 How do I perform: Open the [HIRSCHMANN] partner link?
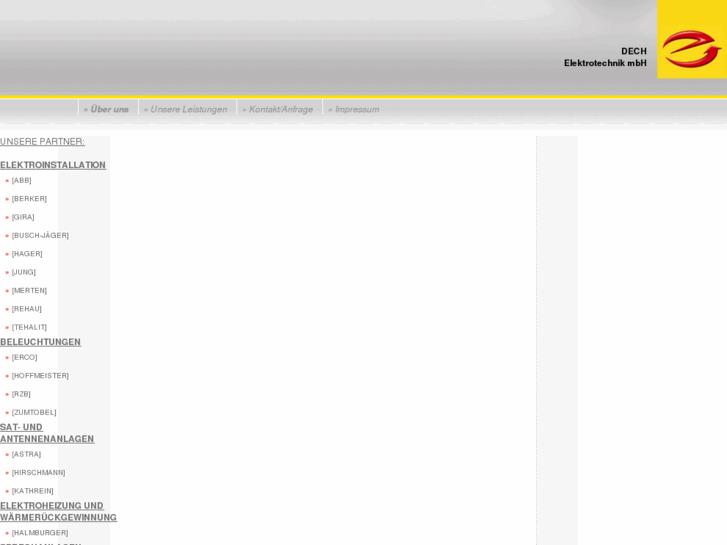38,473
